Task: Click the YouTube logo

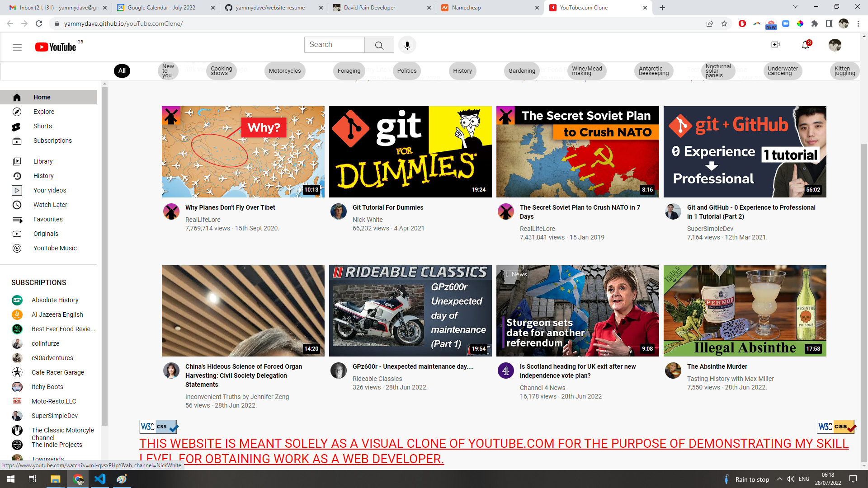Action: [56, 47]
